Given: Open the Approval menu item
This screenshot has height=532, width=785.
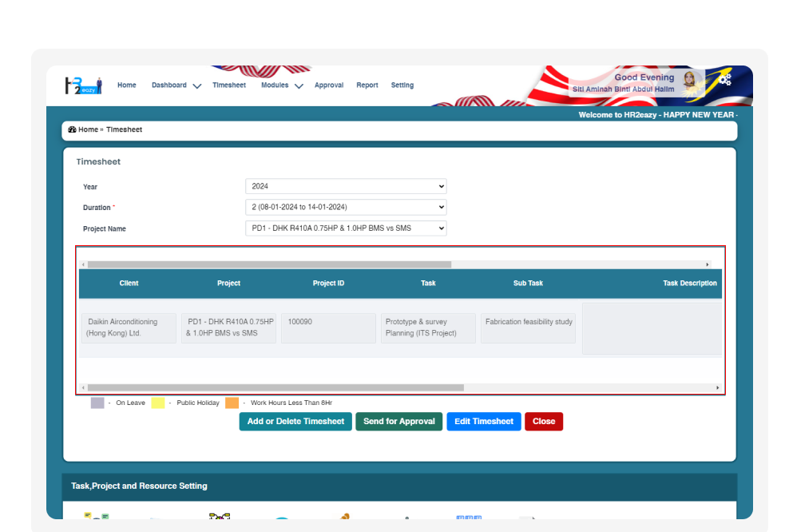Looking at the screenshot, I should pyautogui.click(x=328, y=85).
